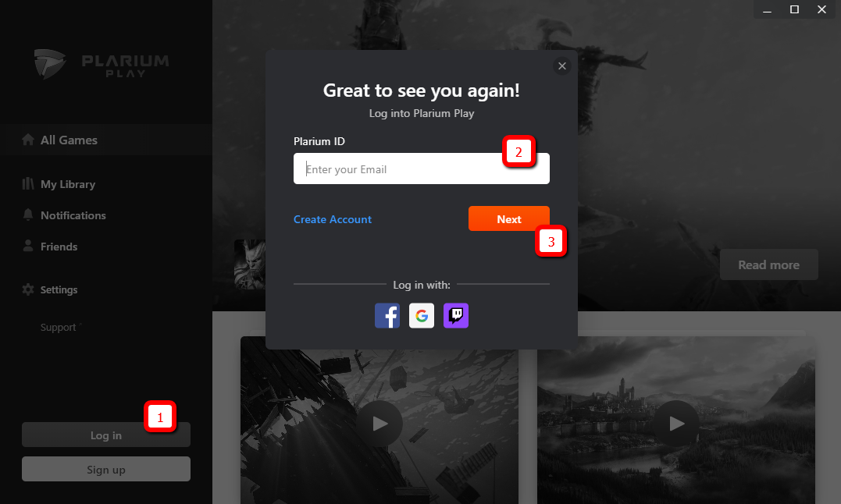Log in with Google icon
This screenshot has width=841, height=504.
(x=422, y=315)
